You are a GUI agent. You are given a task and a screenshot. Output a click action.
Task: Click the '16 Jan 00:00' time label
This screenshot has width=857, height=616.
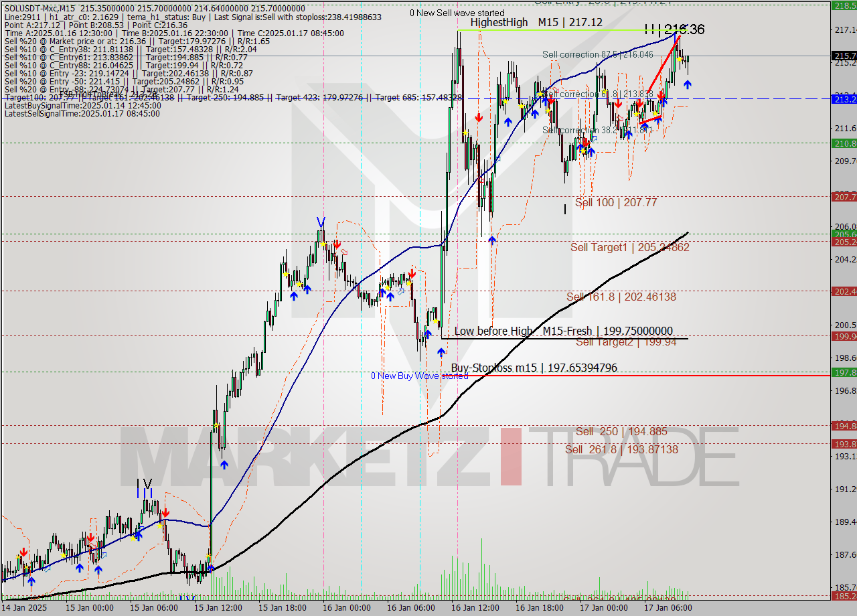pyautogui.click(x=347, y=608)
